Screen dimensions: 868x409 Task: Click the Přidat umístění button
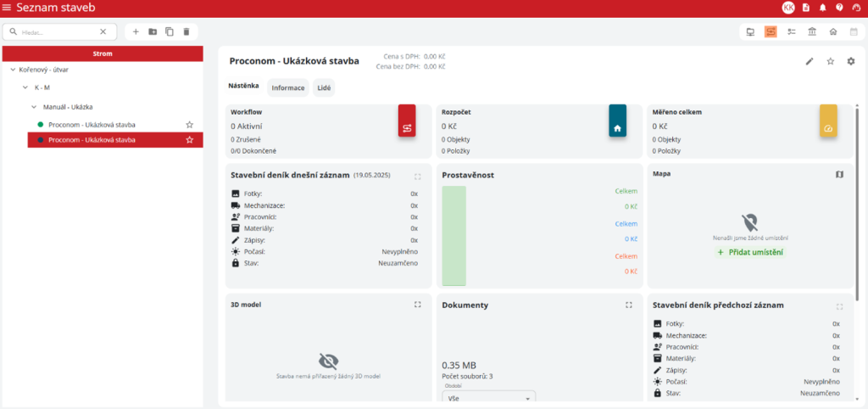click(x=749, y=252)
